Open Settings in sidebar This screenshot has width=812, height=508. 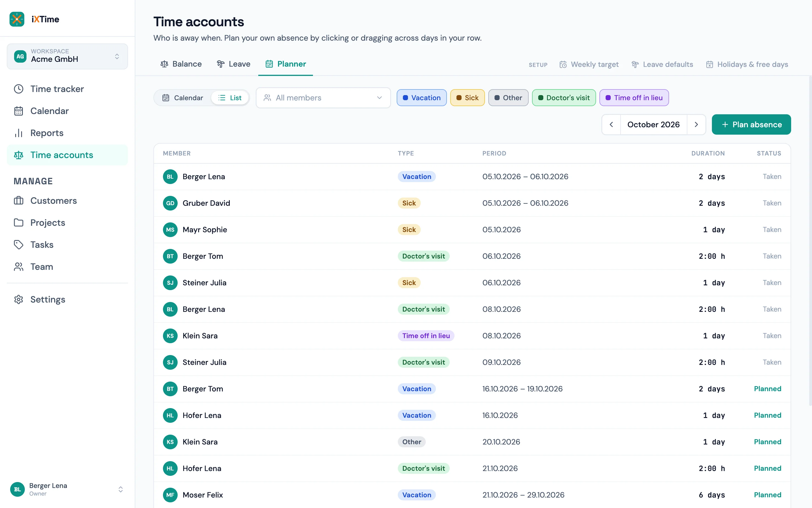(x=67, y=299)
